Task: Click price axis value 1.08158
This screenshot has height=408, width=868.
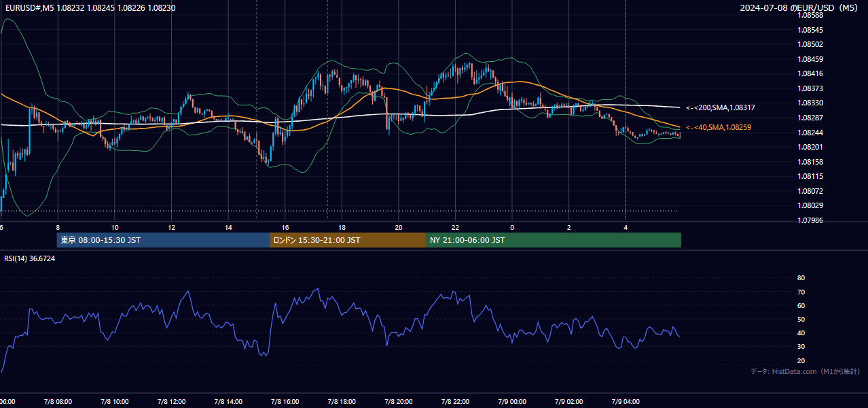Action: pyautogui.click(x=810, y=162)
